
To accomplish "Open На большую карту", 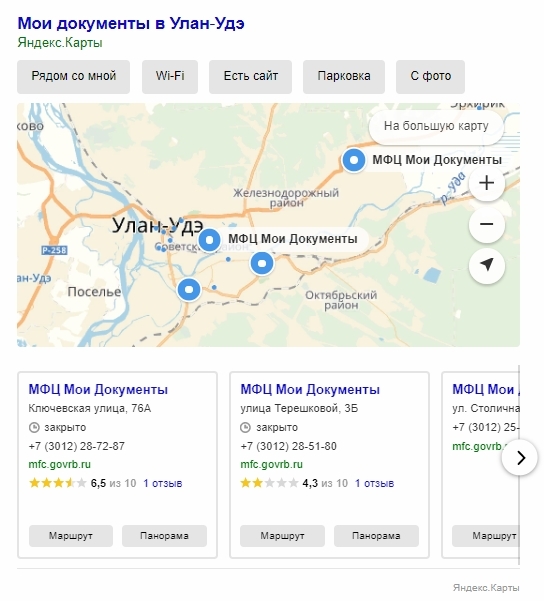I will coord(436,126).
